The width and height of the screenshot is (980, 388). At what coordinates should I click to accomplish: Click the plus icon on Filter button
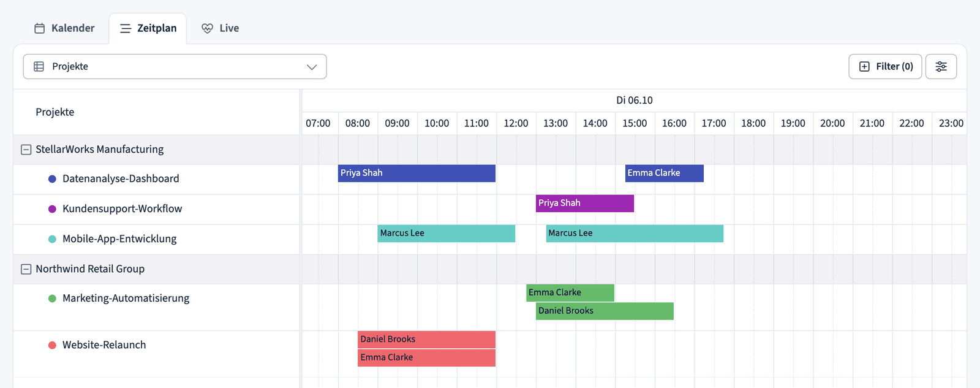click(864, 66)
